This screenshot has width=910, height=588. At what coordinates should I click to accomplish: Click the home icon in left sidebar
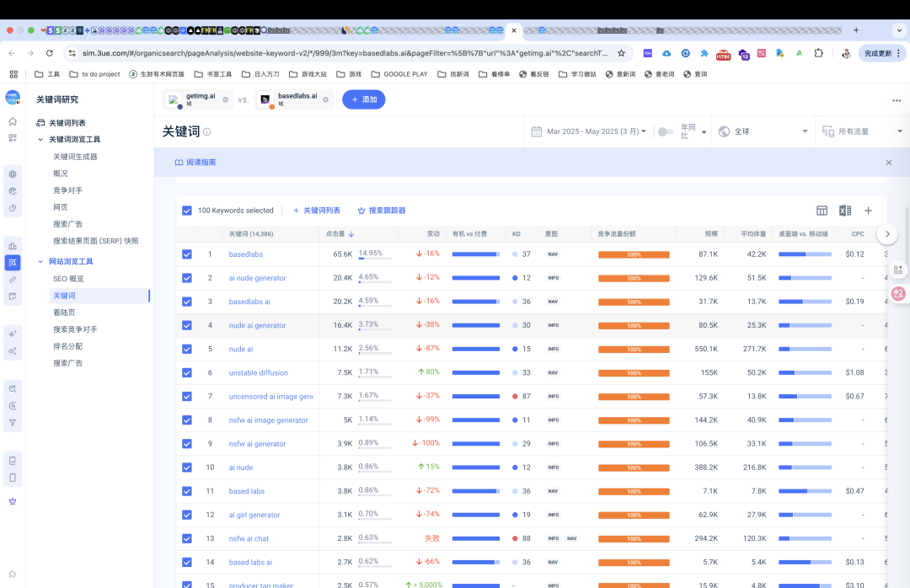coord(13,121)
